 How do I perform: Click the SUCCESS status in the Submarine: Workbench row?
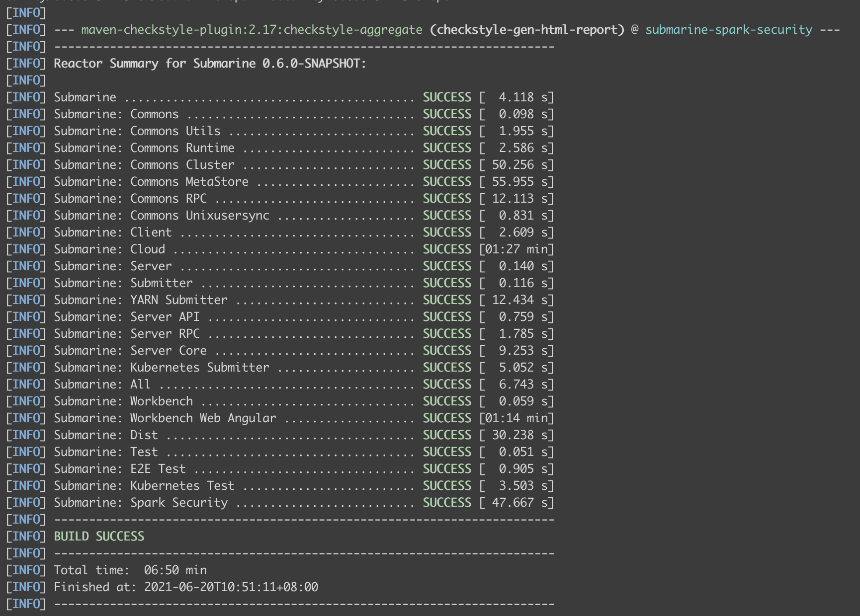pyautogui.click(x=447, y=401)
